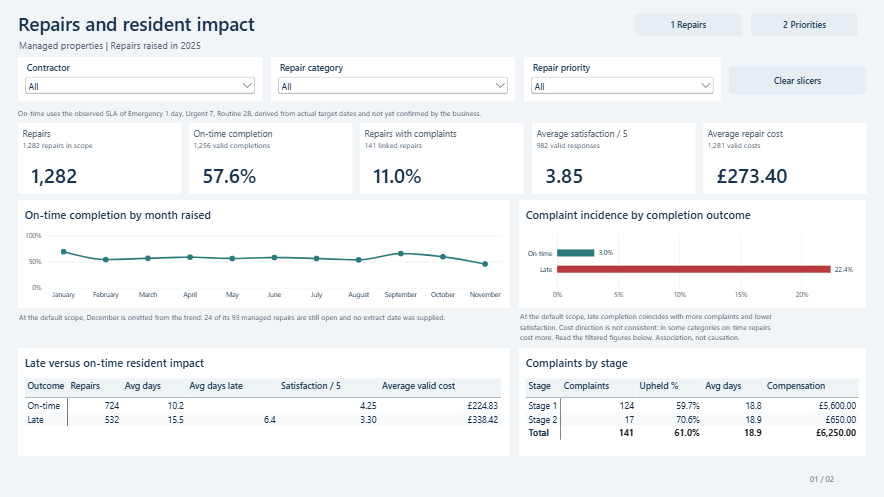This screenshot has width=884, height=497.
Task: Open the Contractor slicer dropdown
Action: coord(140,86)
